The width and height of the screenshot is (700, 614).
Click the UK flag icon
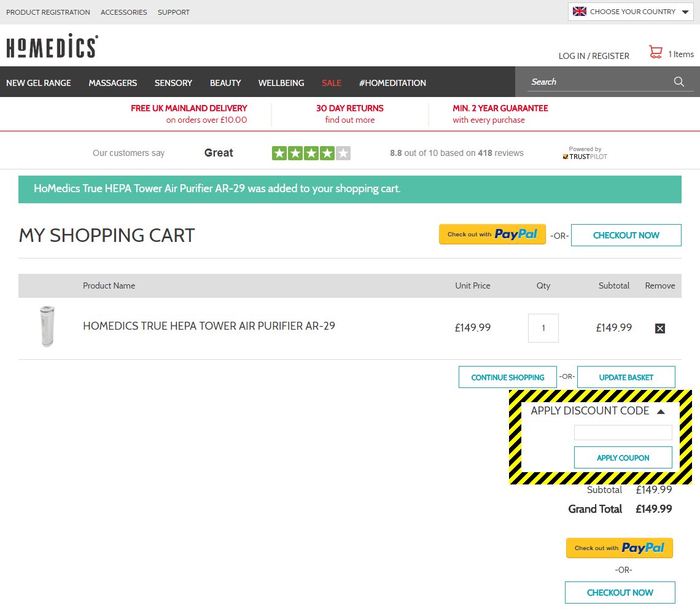579,12
